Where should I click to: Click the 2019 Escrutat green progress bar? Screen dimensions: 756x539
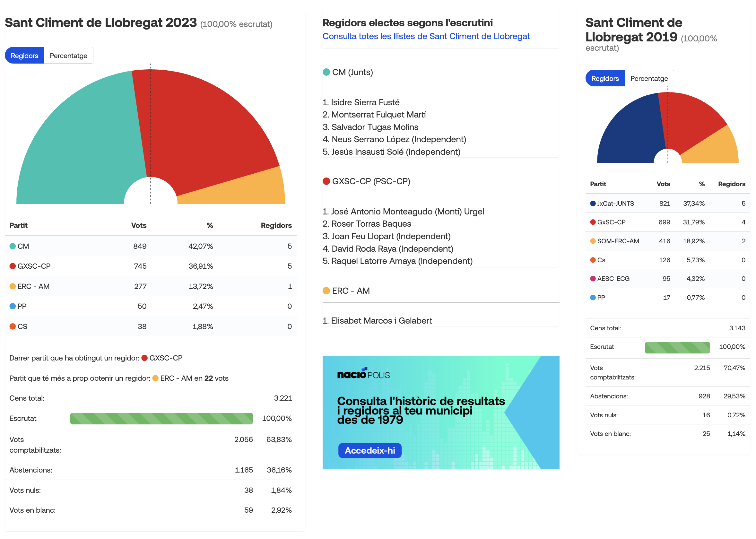point(677,347)
